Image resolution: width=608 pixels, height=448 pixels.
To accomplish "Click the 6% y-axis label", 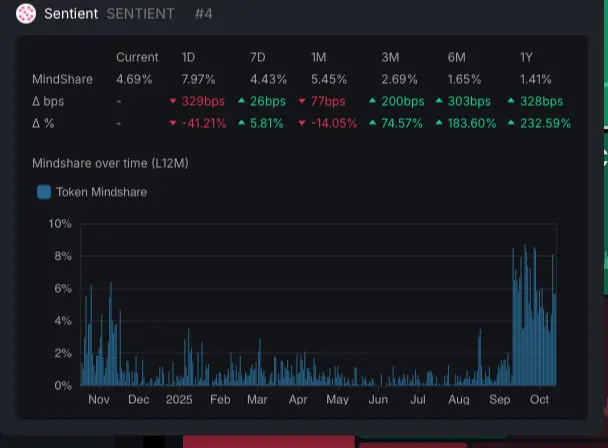I will [63, 289].
